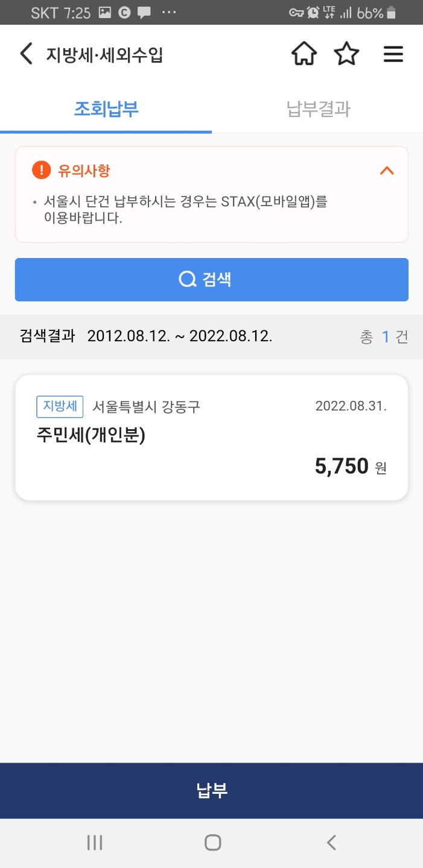Viewport: 423px width, 868px height.
Task: Go back using the back arrow
Action: pyautogui.click(x=25, y=54)
